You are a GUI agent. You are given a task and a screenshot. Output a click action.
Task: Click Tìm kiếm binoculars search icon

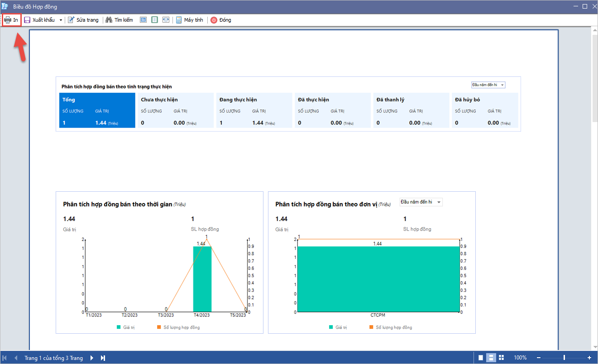tap(109, 20)
